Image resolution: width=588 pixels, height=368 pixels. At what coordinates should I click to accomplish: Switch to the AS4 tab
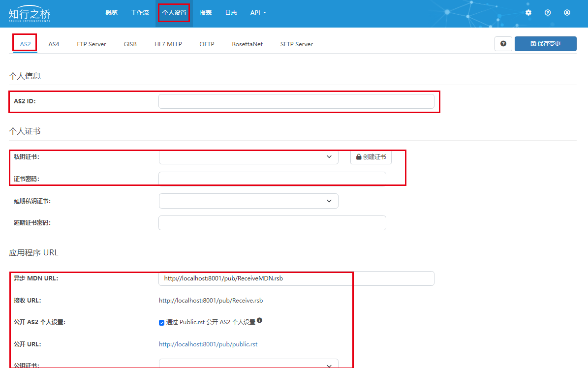(54, 44)
